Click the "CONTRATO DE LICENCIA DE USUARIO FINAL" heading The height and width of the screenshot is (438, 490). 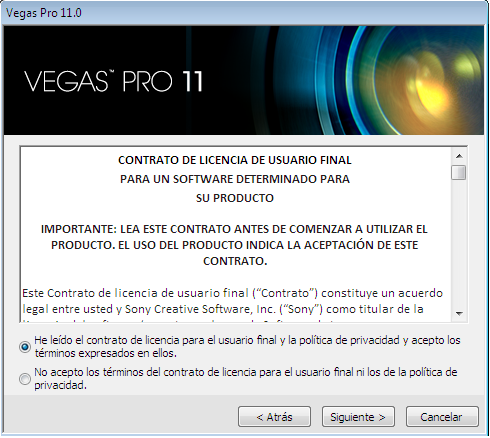[x=235, y=160]
